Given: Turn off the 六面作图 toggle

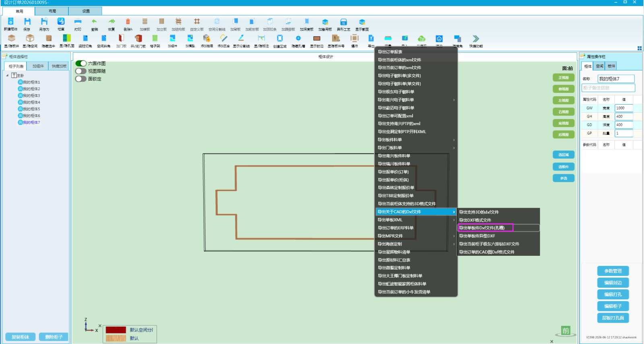Looking at the screenshot, I should click(x=81, y=63).
